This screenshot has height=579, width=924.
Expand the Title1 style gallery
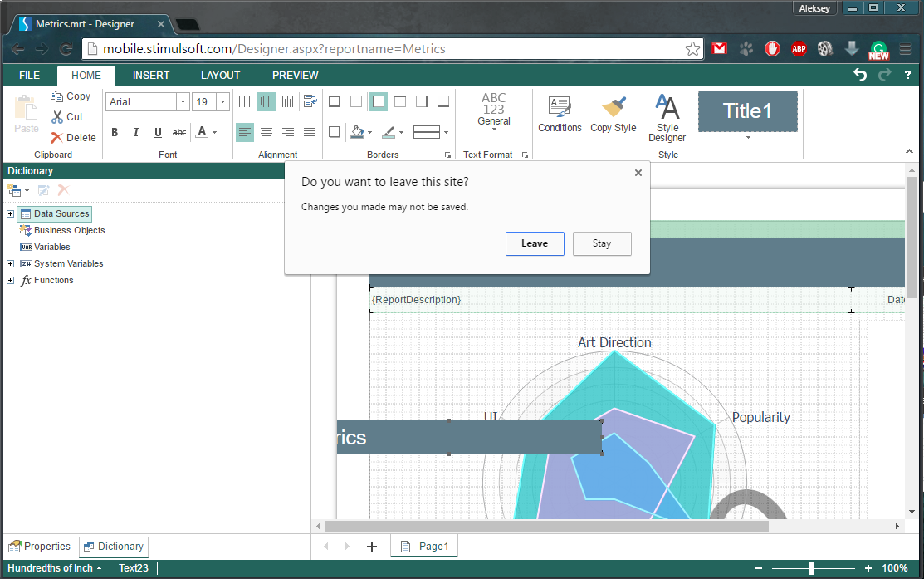click(748, 138)
